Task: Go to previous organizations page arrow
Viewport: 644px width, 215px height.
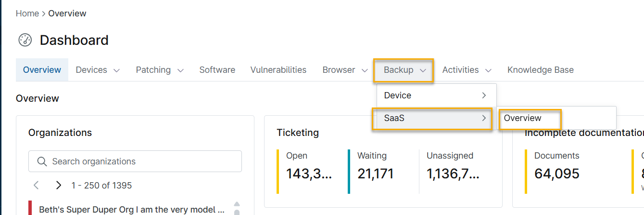Action: [x=36, y=185]
